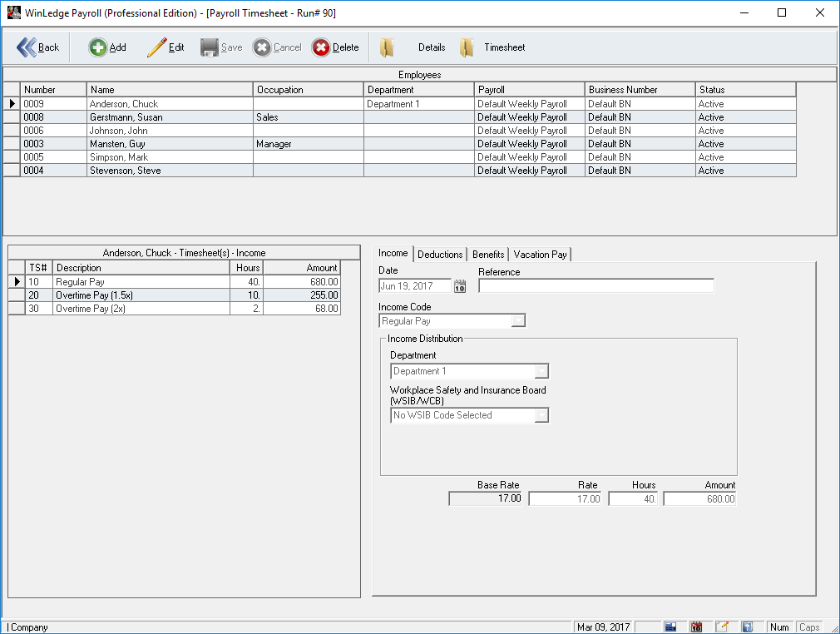The height and width of the screenshot is (634, 840).
Task: Expand the Income Code dropdown
Action: pyautogui.click(x=518, y=321)
